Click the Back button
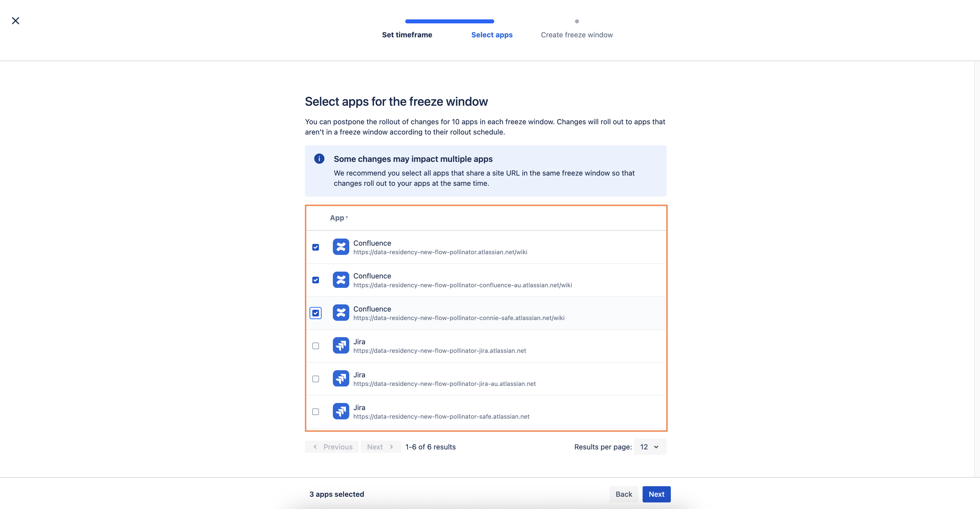The height and width of the screenshot is (509, 980). click(x=623, y=494)
